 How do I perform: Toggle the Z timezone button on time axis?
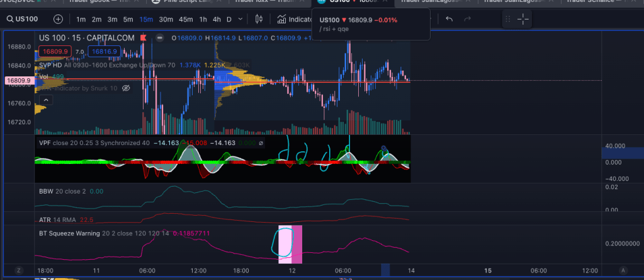(19, 270)
